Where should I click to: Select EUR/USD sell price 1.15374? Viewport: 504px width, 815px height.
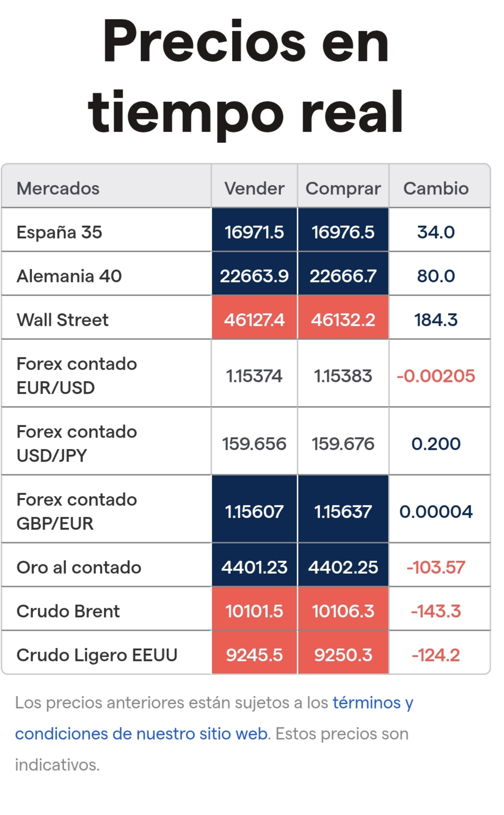[x=254, y=376]
